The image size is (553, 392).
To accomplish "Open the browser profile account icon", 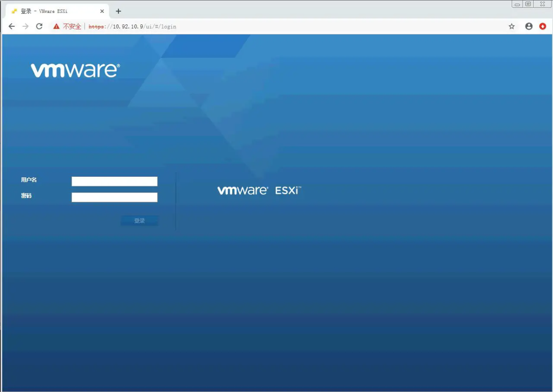I will pos(529,26).
